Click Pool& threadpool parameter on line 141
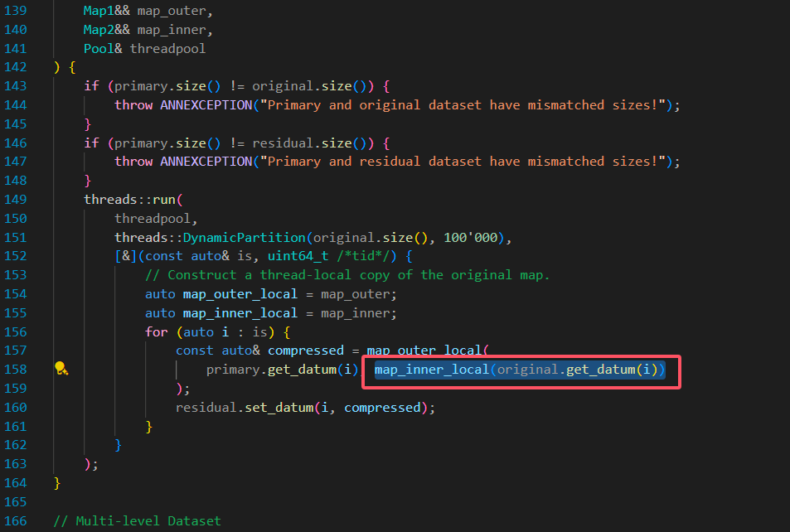This screenshot has height=532, width=790. pos(144,49)
